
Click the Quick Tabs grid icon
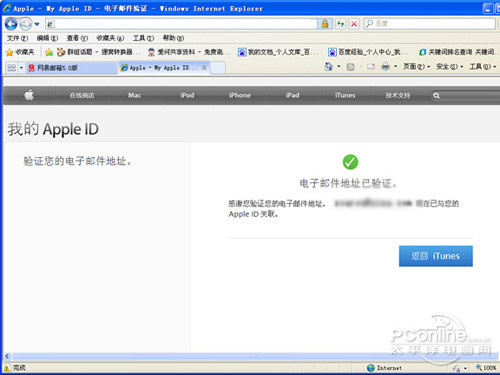coord(11,68)
